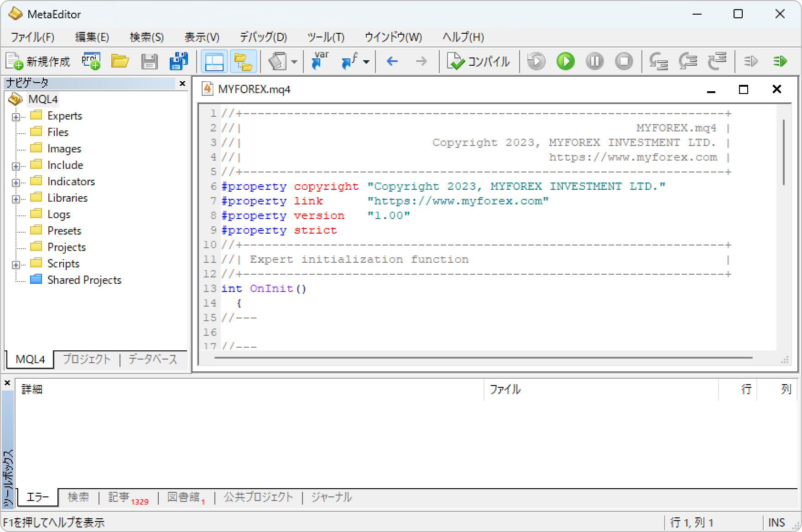Click the Compile (コンパイル) button
The image size is (802, 532).
[x=479, y=61]
